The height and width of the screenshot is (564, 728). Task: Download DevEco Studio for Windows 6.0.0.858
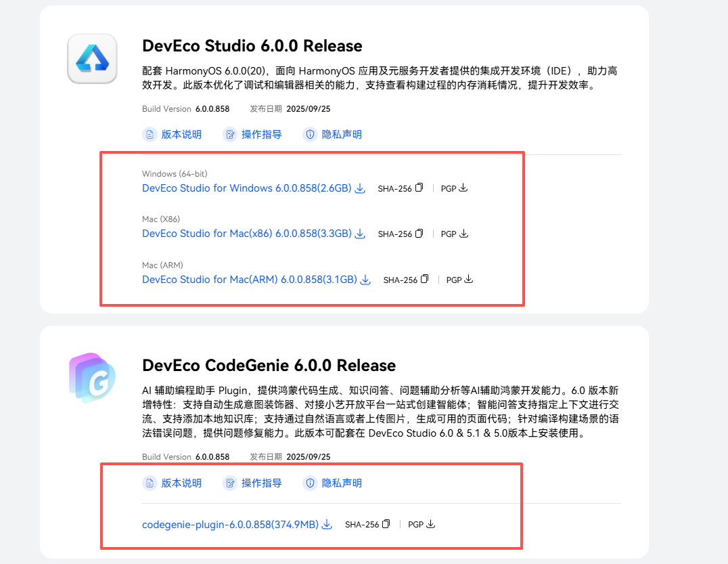tap(246, 188)
